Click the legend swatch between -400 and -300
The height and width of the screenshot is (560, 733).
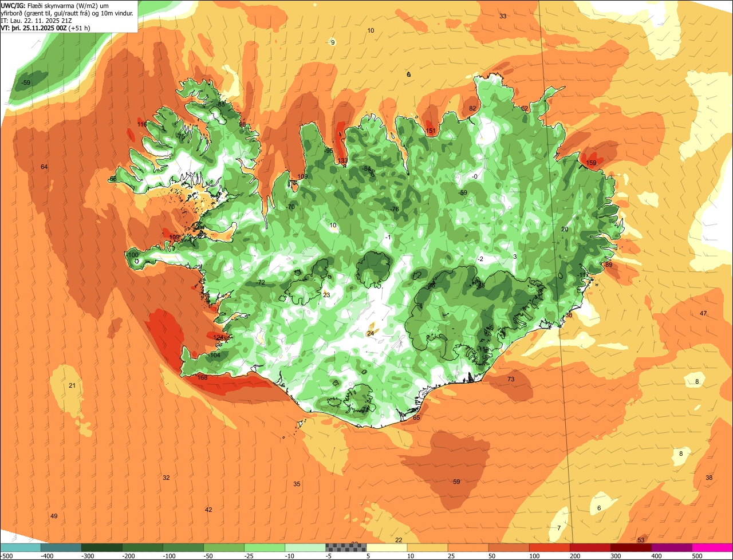tap(61, 547)
